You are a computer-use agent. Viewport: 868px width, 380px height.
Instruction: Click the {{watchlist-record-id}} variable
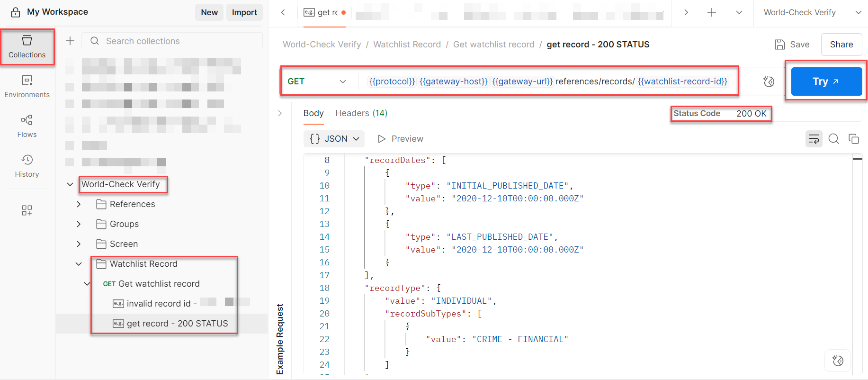(x=682, y=81)
